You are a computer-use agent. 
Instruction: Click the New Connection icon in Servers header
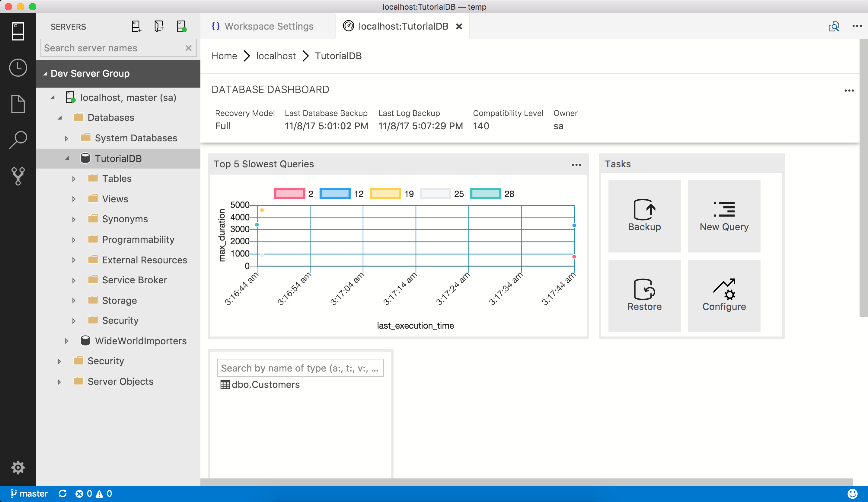coord(136,27)
